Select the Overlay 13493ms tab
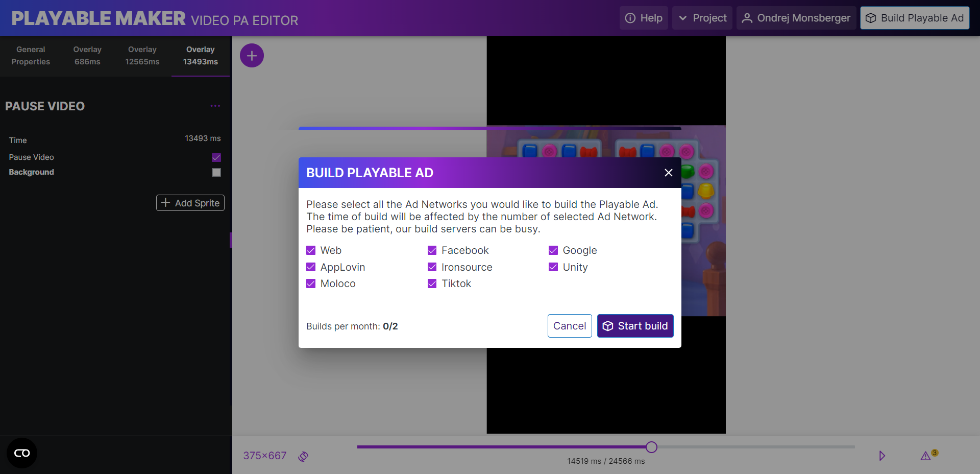 click(201, 56)
